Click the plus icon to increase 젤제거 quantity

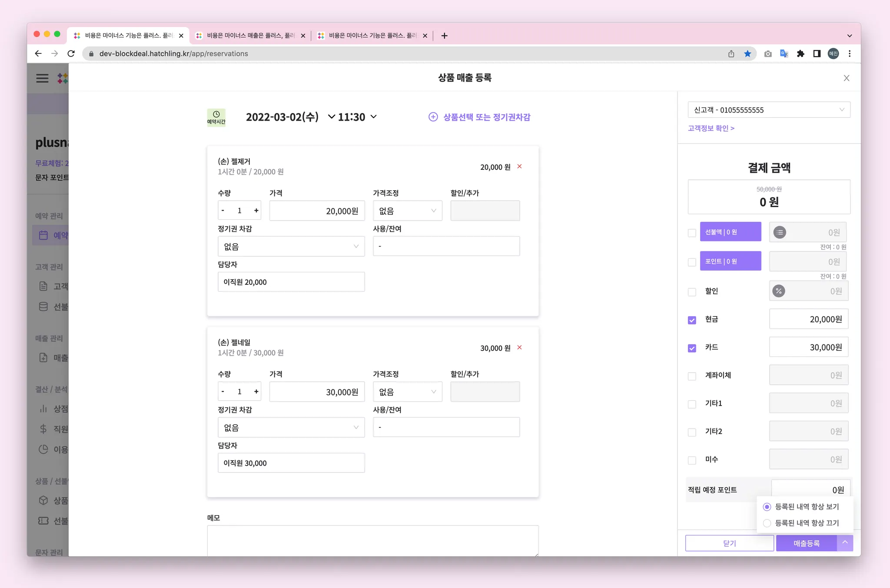pyautogui.click(x=256, y=211)
